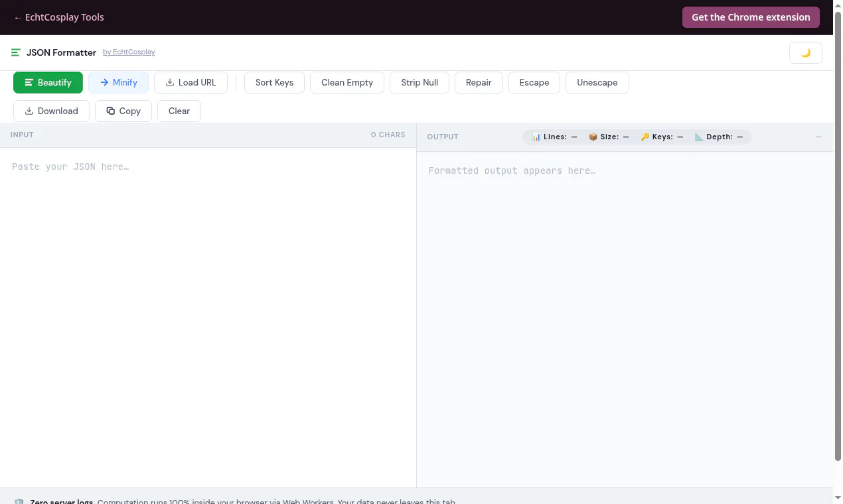The height and width of the screenshot is (504, 843).
Task: Download the formatted output
Action: [x=51, y=111]
